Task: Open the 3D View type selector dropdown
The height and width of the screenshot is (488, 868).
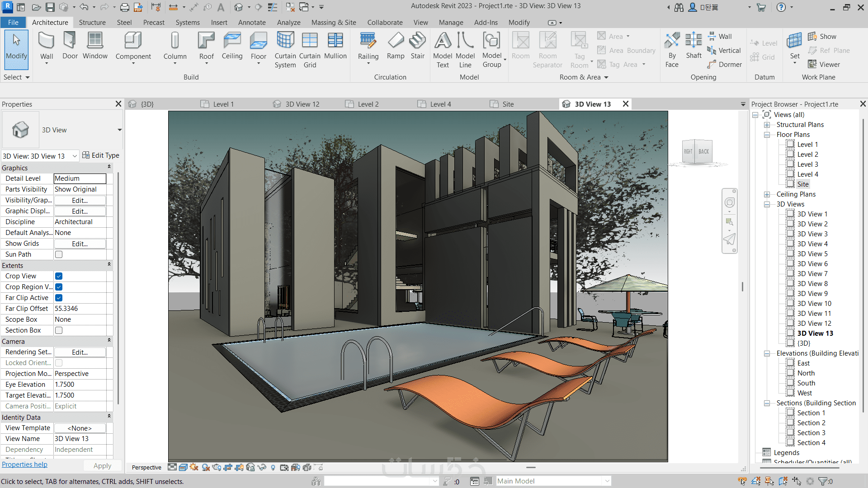Action: [x=119, y=130]
